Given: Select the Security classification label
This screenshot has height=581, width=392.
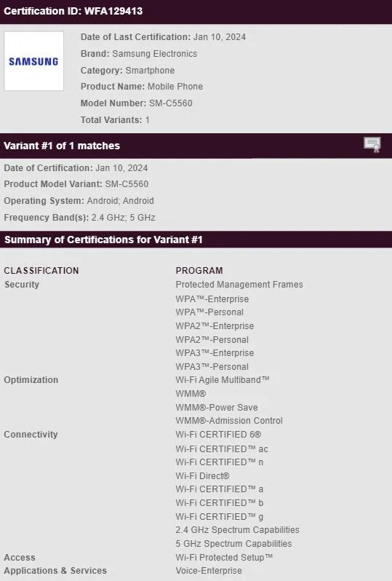Looking at the screenshot, I should [22, 285].
